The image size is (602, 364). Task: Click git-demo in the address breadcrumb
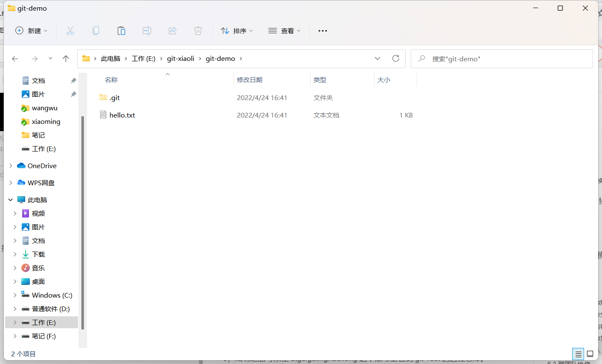[x=220, y=59]
